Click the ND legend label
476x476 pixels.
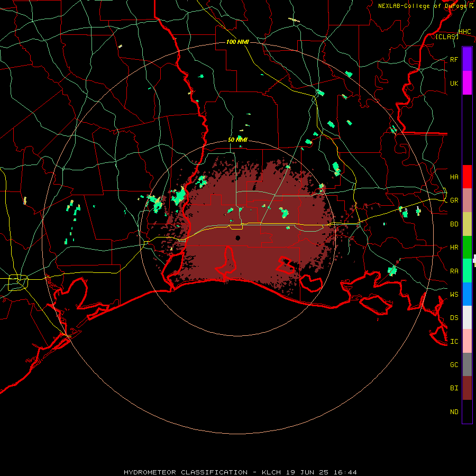(454, 411)
